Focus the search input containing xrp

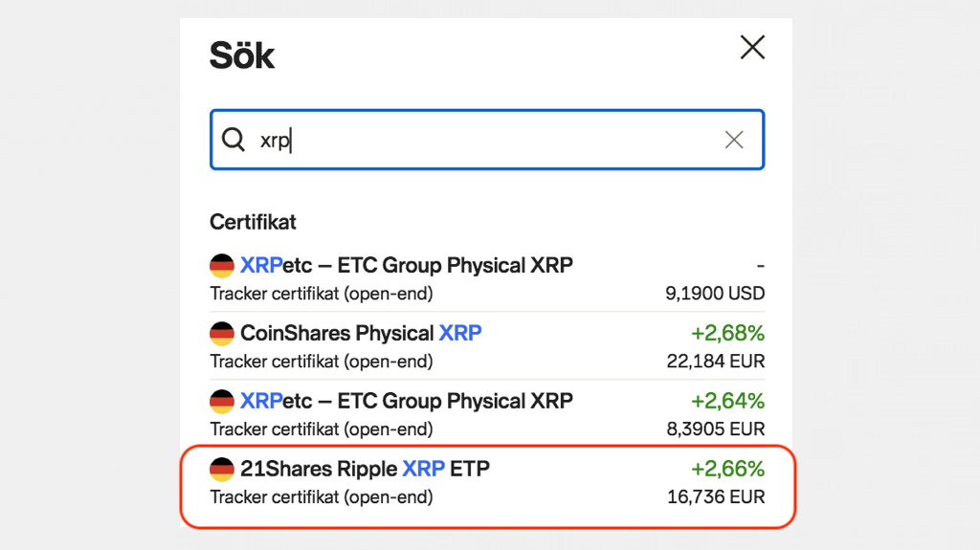coord(479,140)
